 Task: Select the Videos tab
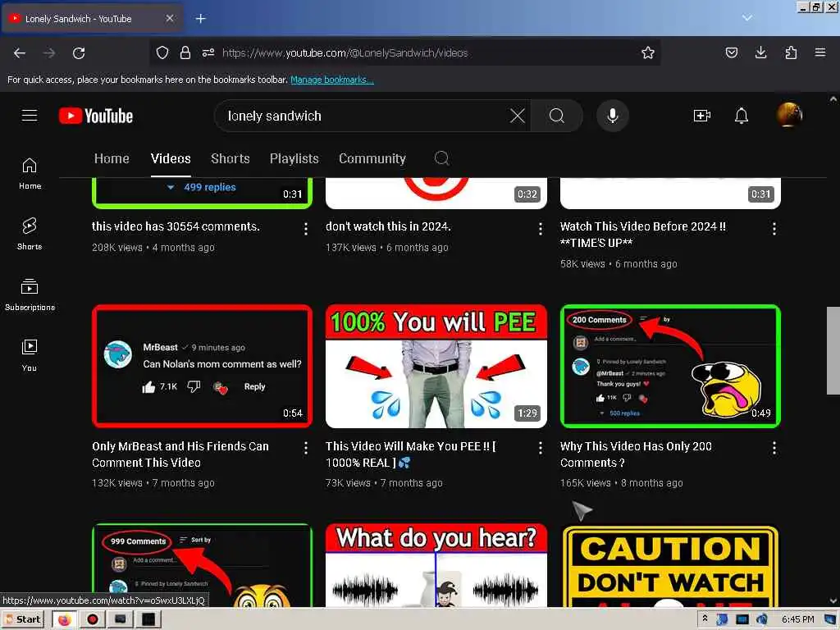(x=171, y=158)
